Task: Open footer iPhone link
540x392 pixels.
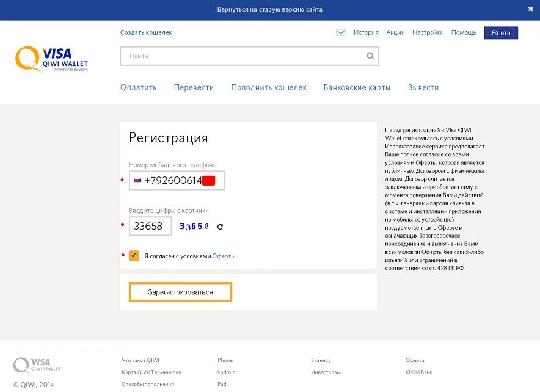Action: (x=224, y=360)
